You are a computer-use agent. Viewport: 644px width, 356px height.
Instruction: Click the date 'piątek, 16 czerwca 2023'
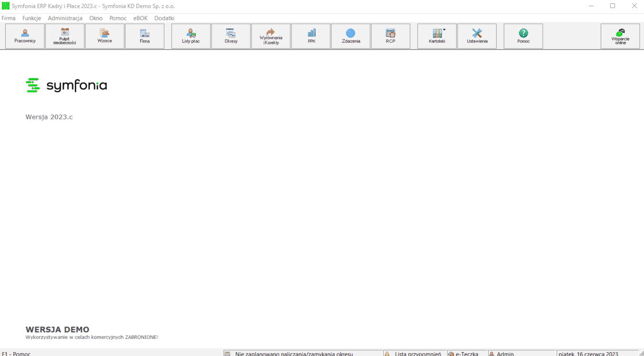pos(588,354)
